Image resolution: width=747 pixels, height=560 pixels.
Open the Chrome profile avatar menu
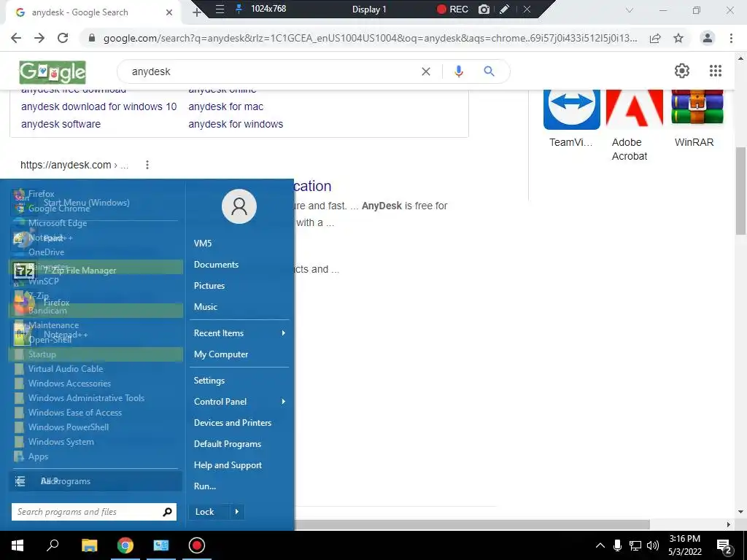[708, 38]
